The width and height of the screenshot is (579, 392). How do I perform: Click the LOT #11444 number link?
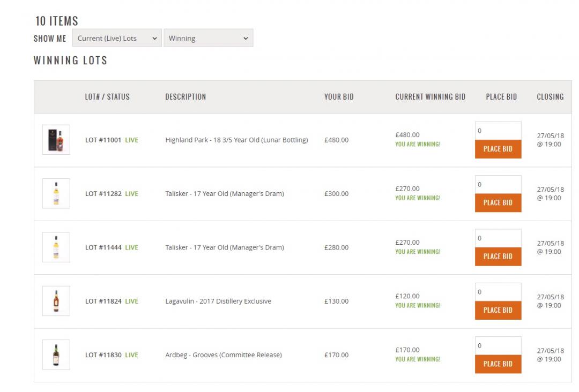(x=103, y=247)
